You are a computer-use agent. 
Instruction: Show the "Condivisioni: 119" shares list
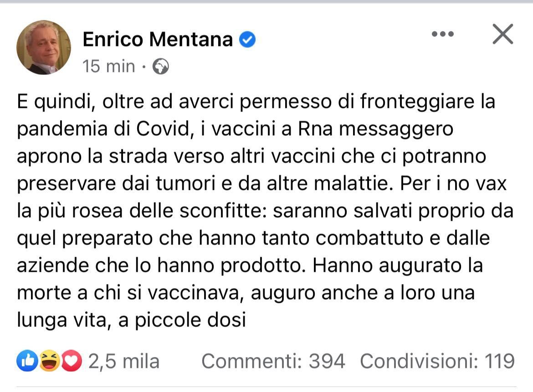(437, 361)
